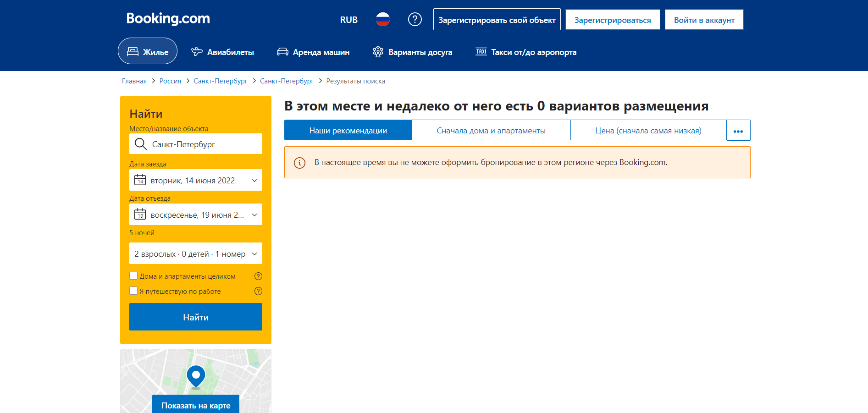This screenshot has width=868, height=413.
Task: Click the destination field with Санкт-Петербург
Action: [196, 144]
